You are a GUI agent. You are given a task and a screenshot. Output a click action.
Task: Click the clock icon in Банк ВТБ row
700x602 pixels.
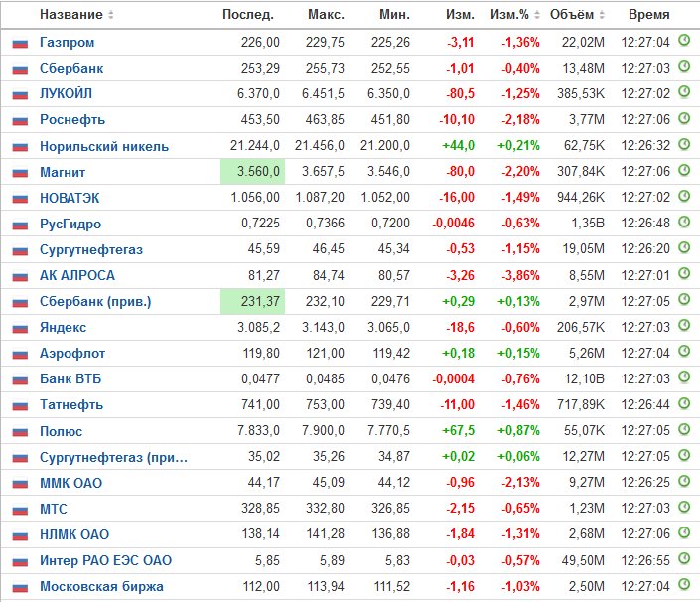684,376
